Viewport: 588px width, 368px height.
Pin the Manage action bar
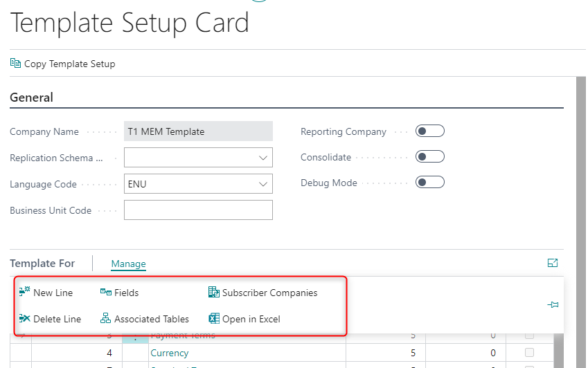pos(553,305)
